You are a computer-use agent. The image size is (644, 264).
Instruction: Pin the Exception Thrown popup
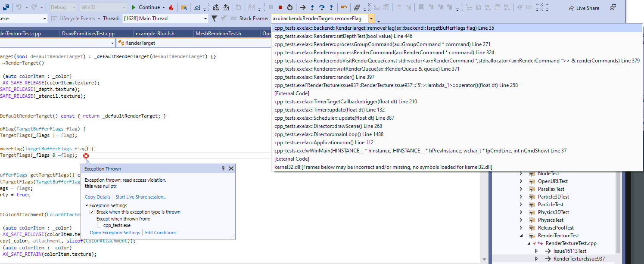[223, 168]
